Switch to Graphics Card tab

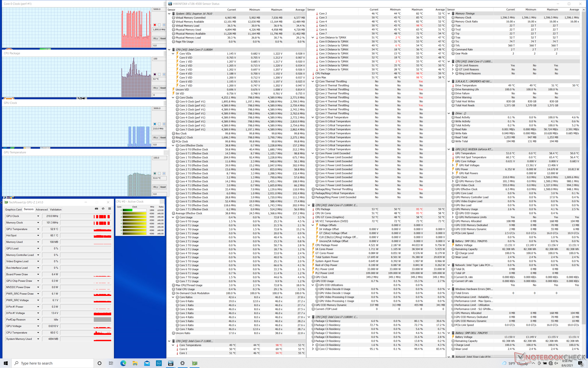(13, 210)
